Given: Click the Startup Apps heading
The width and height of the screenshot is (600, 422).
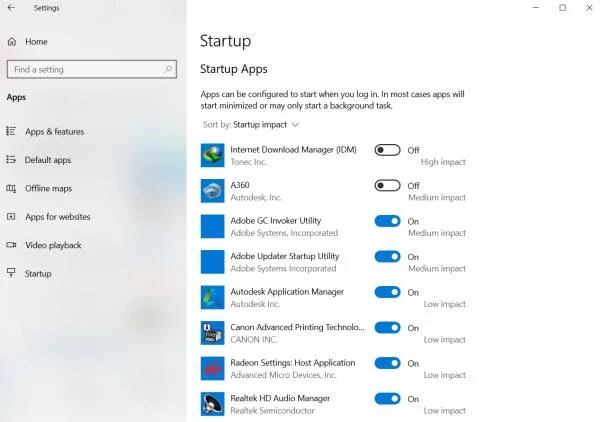Looking at the screenshot, I should [x=234, y=69].
